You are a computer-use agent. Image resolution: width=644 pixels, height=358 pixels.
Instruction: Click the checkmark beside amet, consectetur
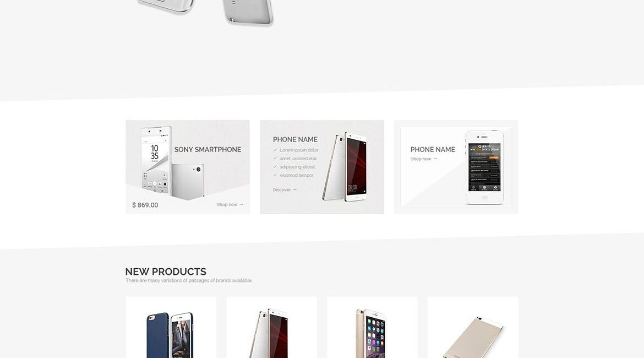pos(275,158)
